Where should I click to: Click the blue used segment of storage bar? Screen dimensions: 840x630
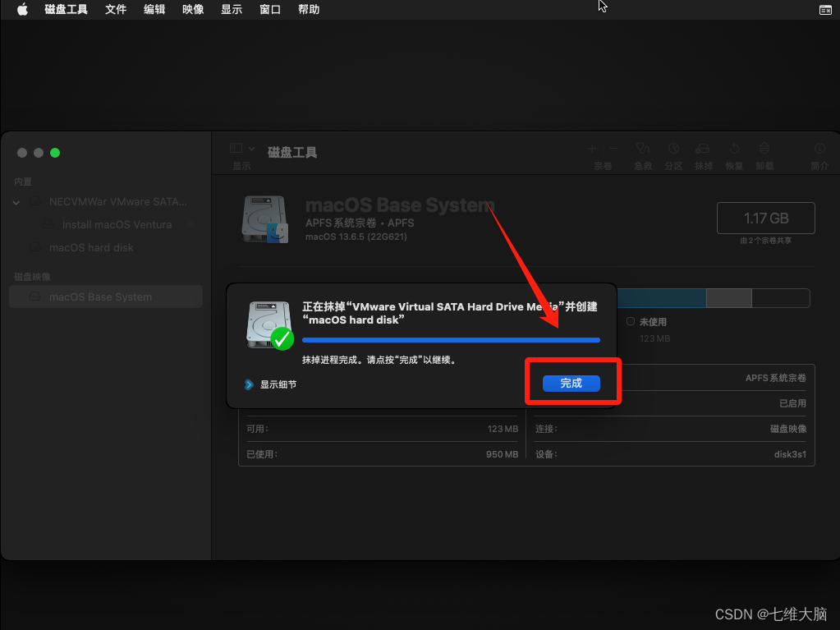pyautogui.click(x=662, y=298)
